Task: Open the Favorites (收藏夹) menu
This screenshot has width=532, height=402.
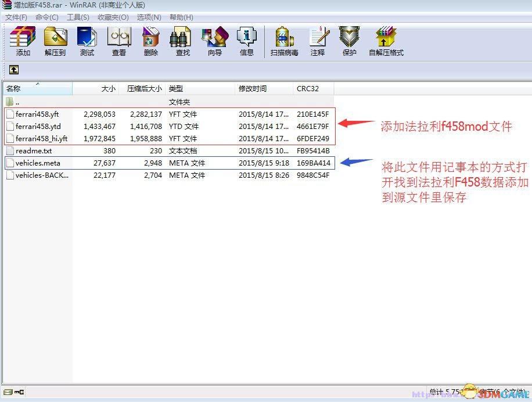Action: point(113,17)
